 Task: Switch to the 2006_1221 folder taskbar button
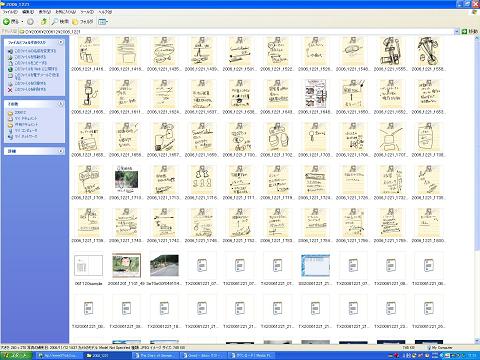[107, 356]
